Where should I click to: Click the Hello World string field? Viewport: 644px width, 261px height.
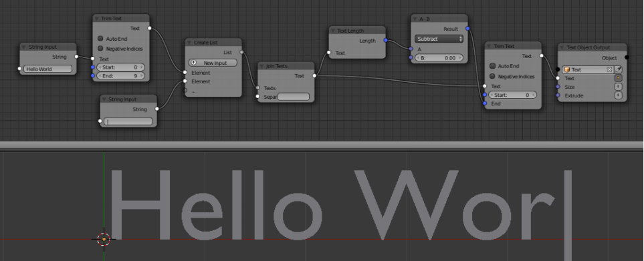coord(47,69)
